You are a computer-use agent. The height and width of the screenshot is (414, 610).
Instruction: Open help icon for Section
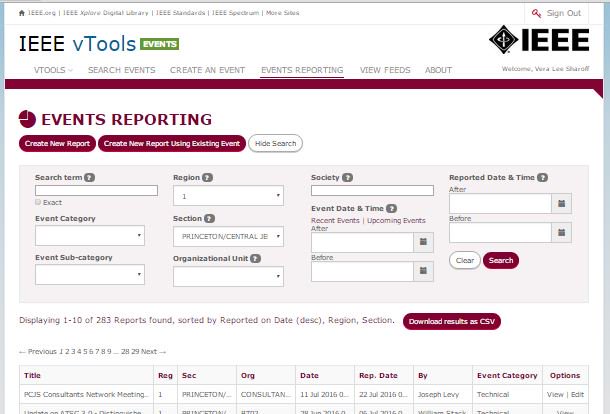tap(209, 219)
